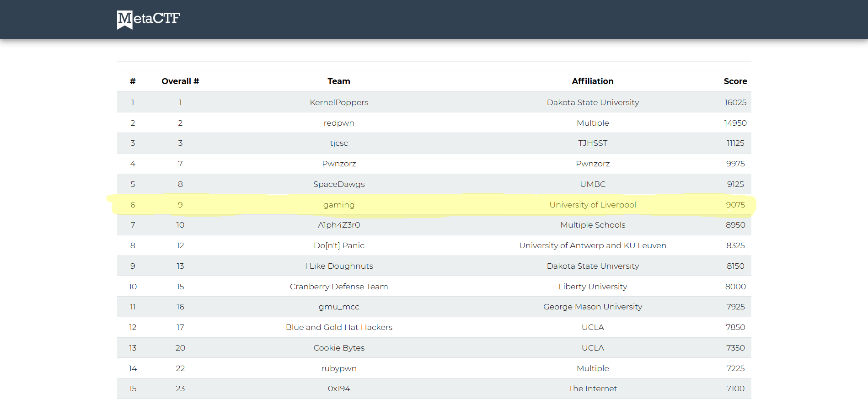Open the MetaCTF logo home link

149,19
